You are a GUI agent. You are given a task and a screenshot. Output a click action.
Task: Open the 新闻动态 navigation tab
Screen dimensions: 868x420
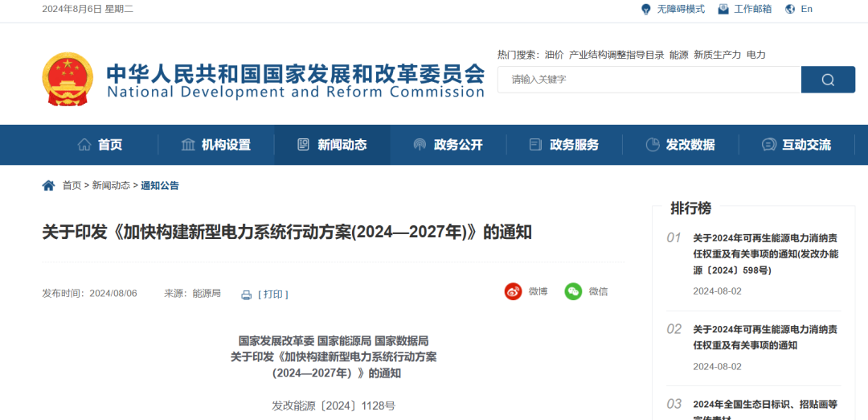pos(332,145)
